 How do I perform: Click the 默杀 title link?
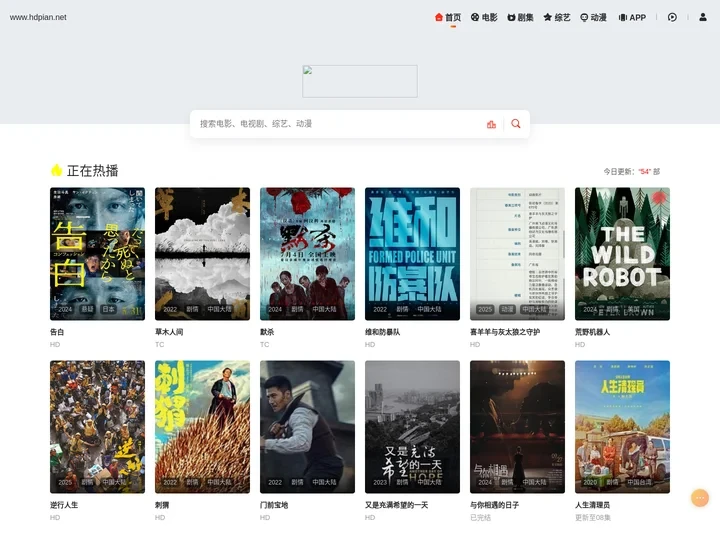(267, 332)
